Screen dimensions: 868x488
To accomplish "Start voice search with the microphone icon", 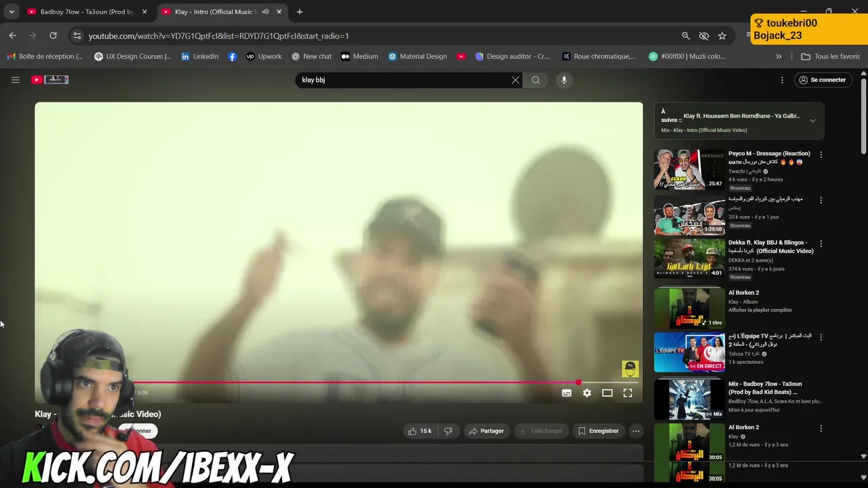I will [564, 80].
